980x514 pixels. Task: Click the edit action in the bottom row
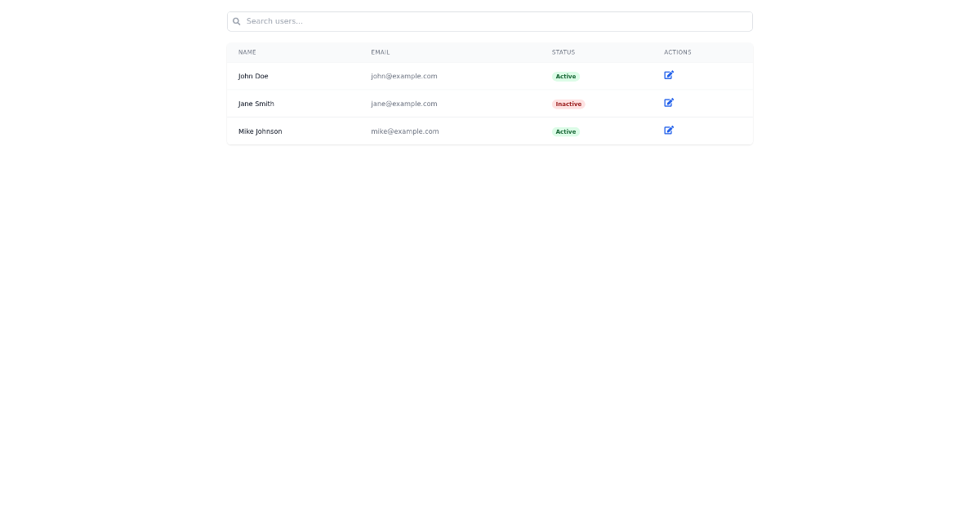669,130
